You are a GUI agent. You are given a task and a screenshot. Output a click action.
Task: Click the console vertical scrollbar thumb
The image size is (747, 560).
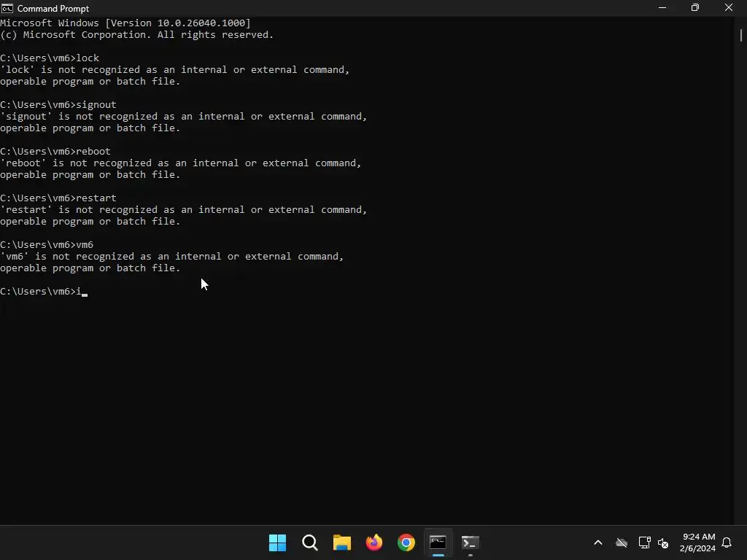click(741, 35)
